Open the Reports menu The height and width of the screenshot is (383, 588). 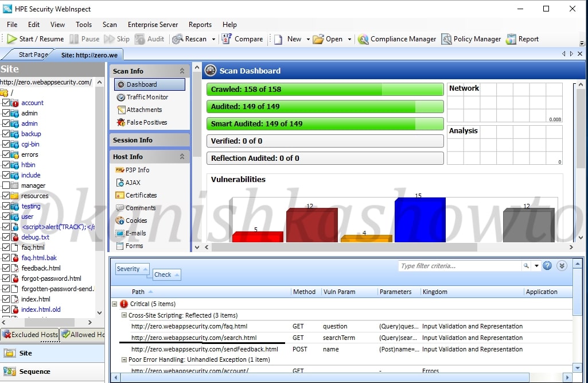click(x=200, y=25)
